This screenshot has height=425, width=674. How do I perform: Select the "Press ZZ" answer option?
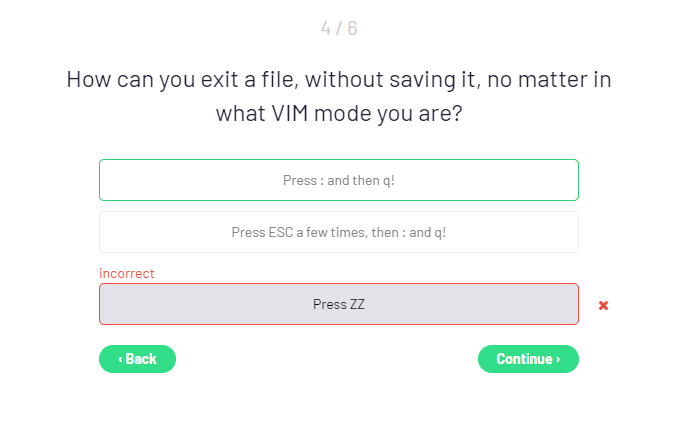(338, 304)
